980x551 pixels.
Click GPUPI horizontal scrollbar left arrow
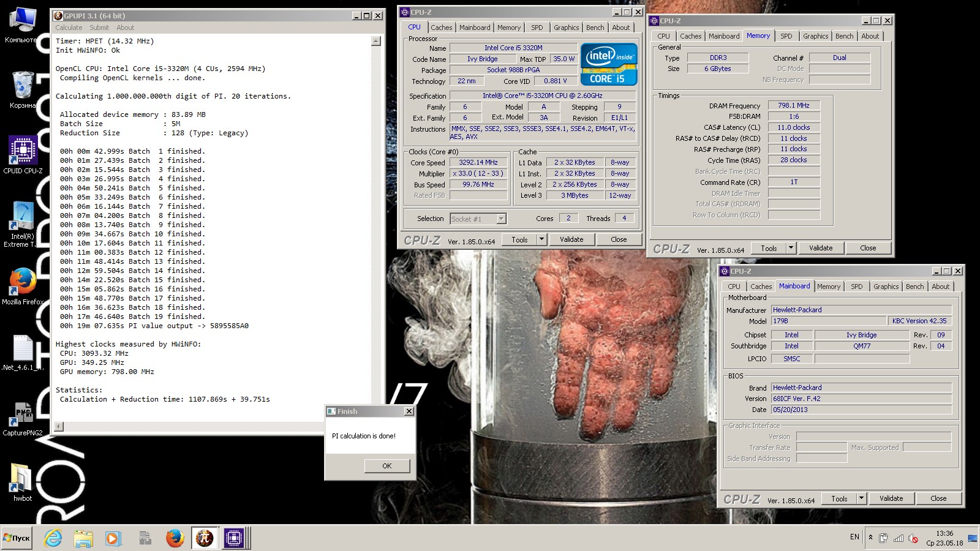(59, 426)
